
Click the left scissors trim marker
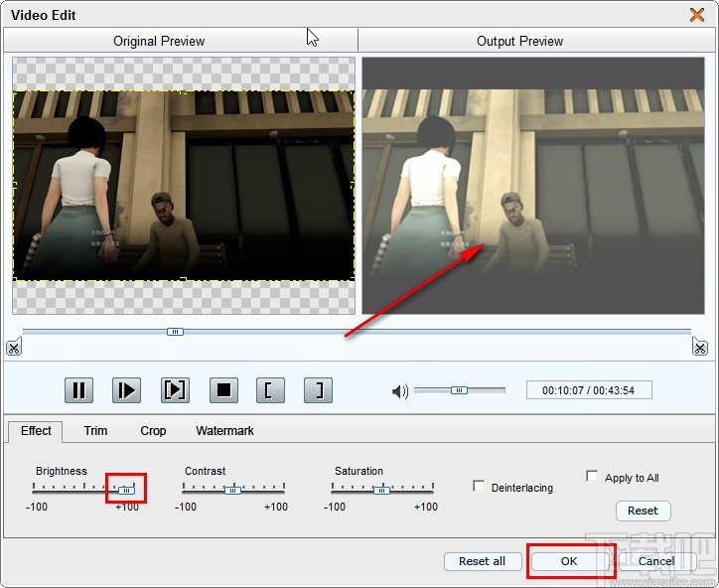(x=14, y=347)
